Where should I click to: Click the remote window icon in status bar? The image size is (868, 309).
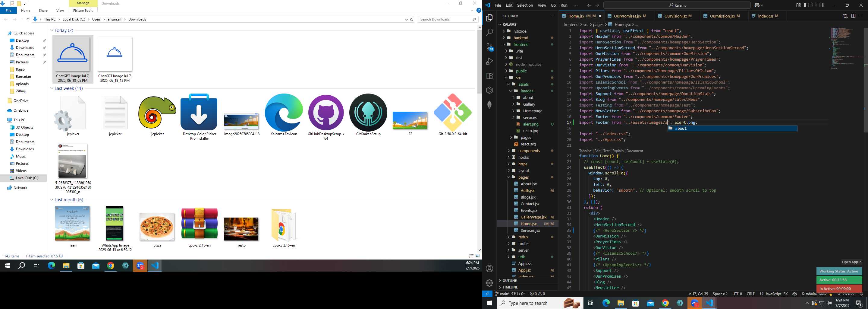(x=487, y=294)
